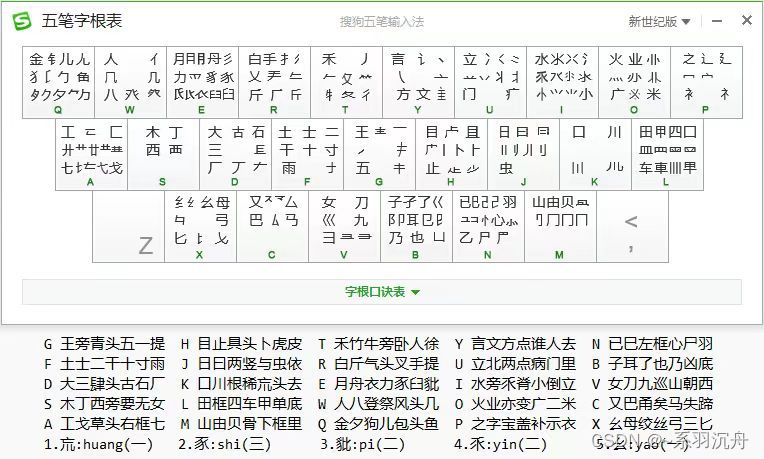Select the X key with 纟 radicals

[201, 227]
